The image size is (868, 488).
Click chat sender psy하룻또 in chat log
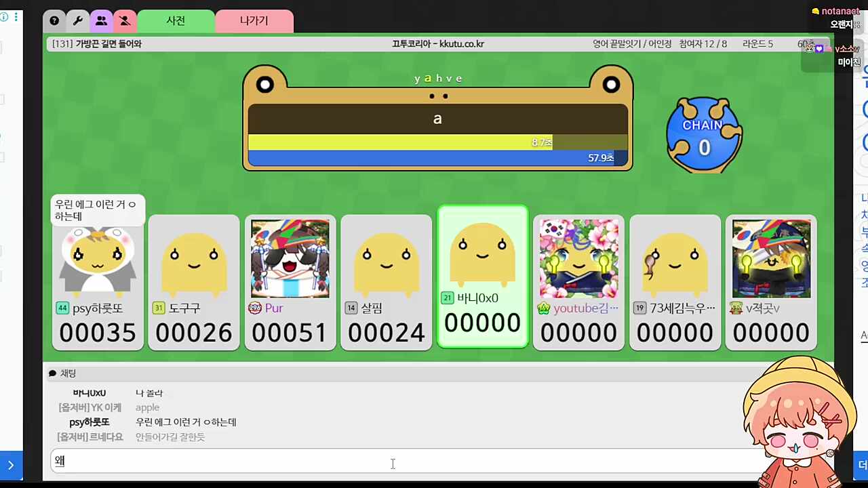90,422
